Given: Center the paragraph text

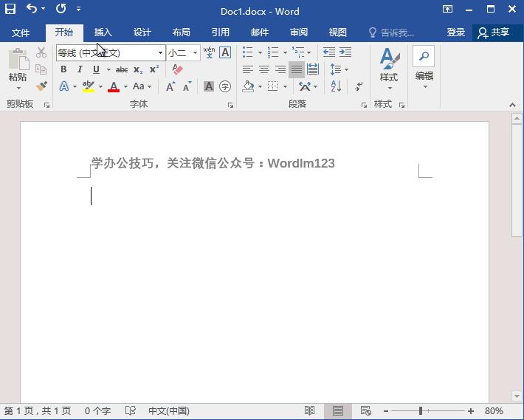Looking at the screenshot, I should [x=264, y=69].
